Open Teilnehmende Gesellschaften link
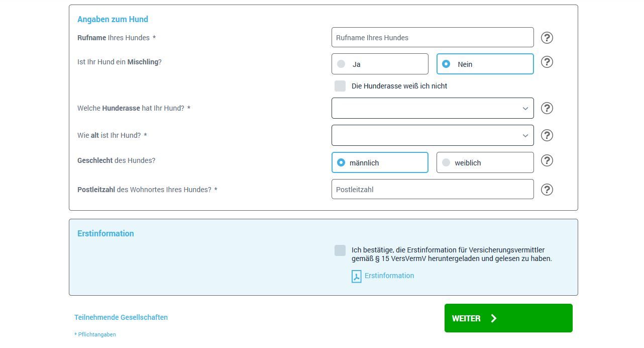644x348 pixels. (121, 317)
